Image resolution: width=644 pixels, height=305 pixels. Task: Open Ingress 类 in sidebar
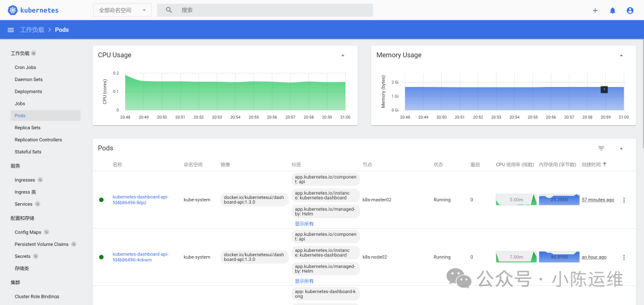[25, 192]
